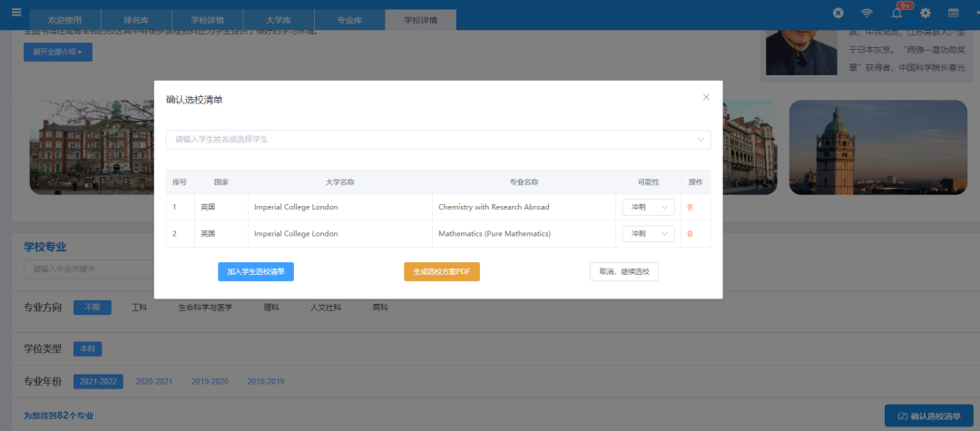
Task: Click the 国家 column header
Action: [221, 182]
